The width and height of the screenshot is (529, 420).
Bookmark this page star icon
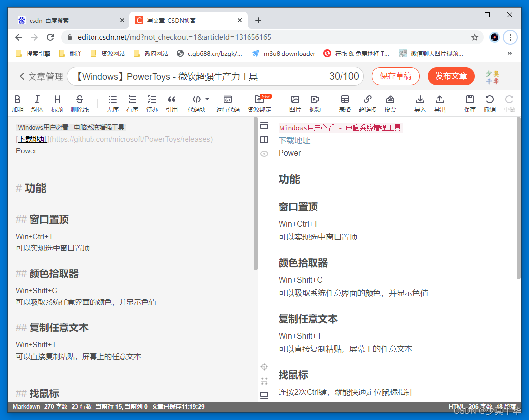point(475,37)
